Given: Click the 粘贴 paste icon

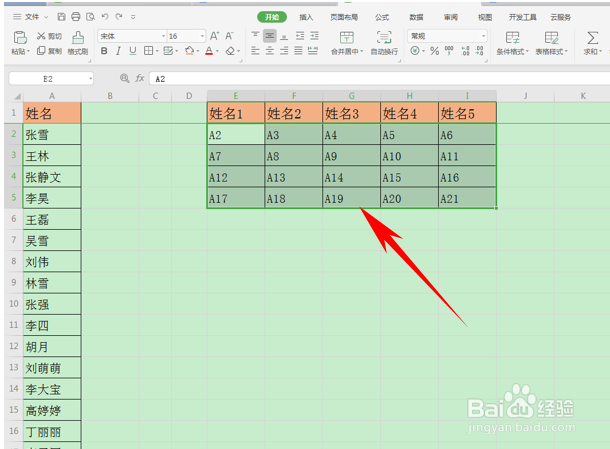Looking at the screenshot, I should tap(20, 37).
